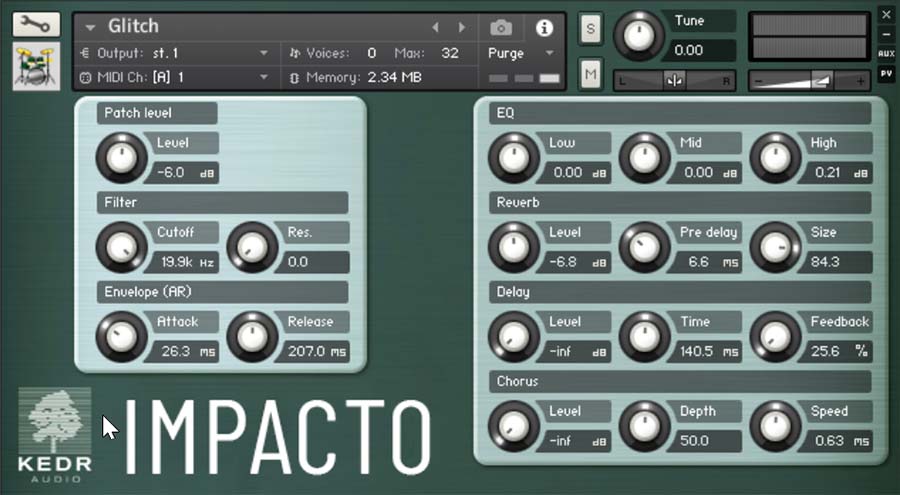Click the MIDI channel plug icon
This screenshot has width=900, height=495.
pos(85,78)
